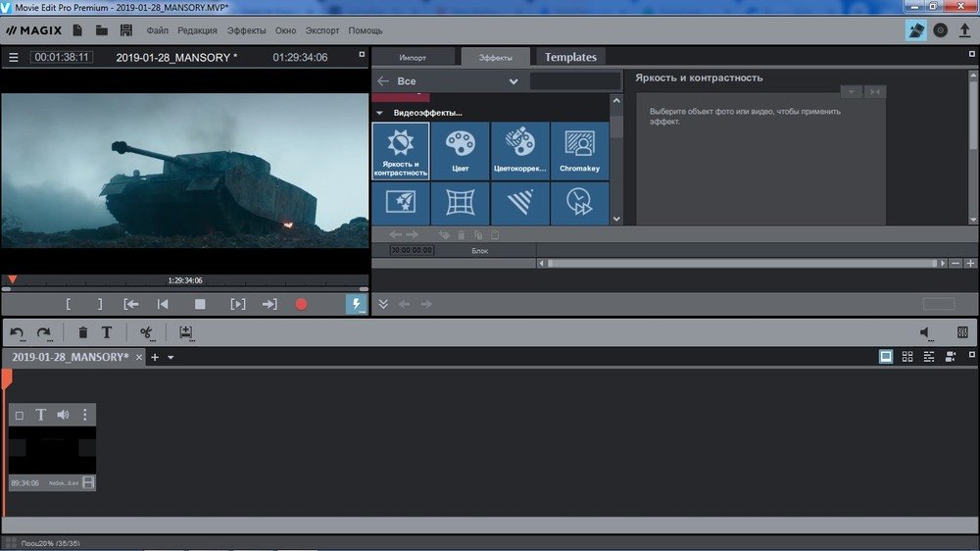Open the project tabs dropdown arrow
Screen dimensions: 980x551
click(171, 358)
